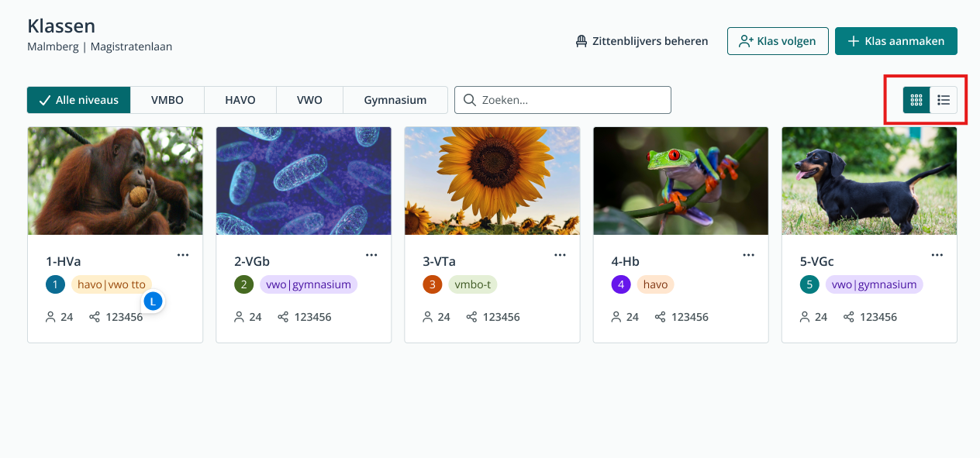
Task: Click Klas aanmaken button
Action: [x=896, y=41]
